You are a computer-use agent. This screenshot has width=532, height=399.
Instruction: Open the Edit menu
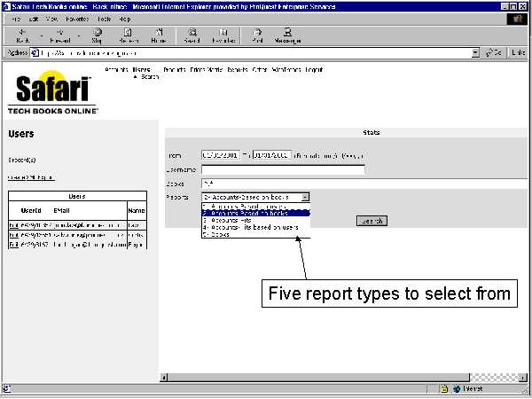coord(34,19)
